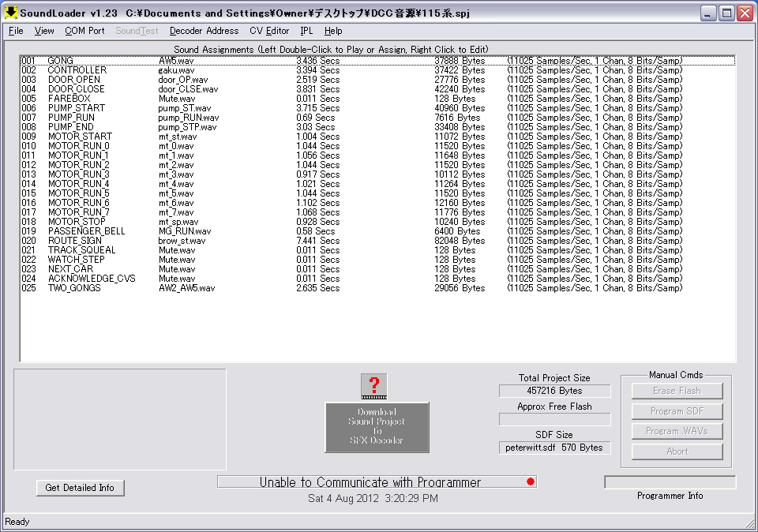Click the Abort button
The width and height of the screenshot is (758, 532).
677,451
